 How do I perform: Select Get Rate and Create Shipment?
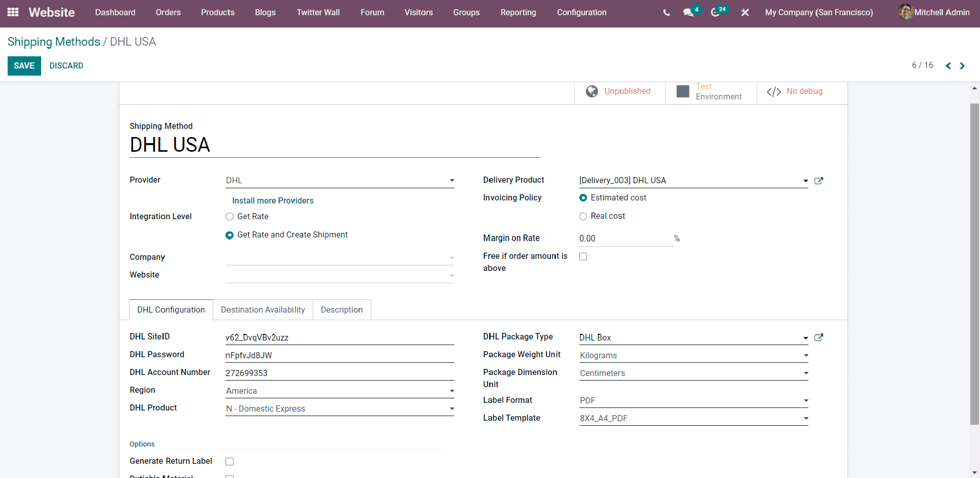point(230,235)
